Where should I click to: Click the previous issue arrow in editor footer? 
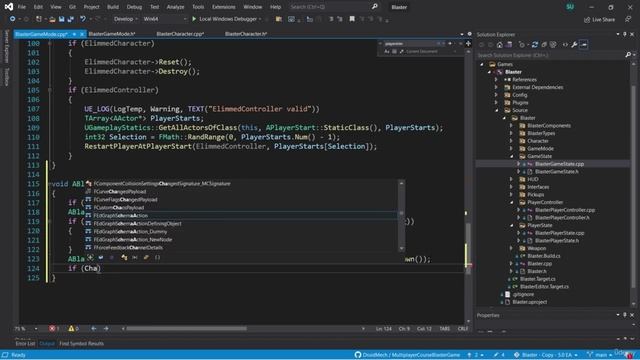(94, 329)
